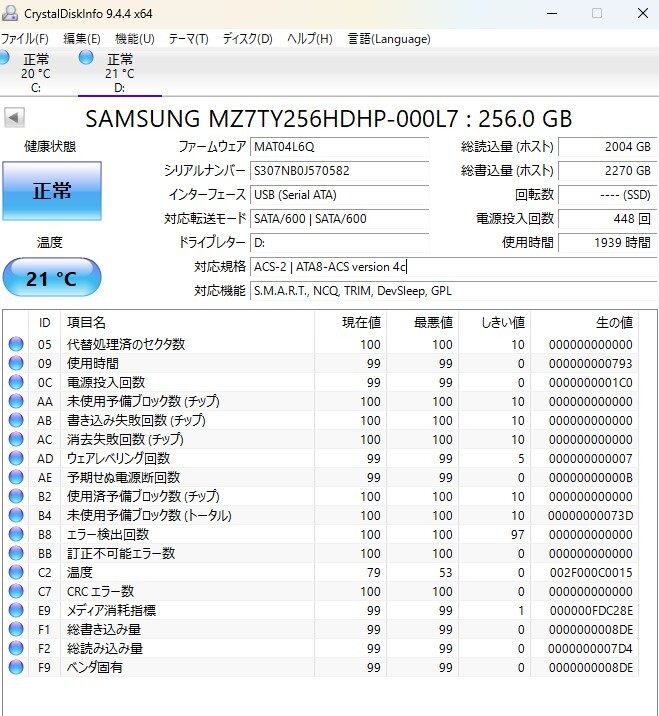The image size is (659, 716).
Task: Open the ファイル(F) menu
Action: (25, 39)
